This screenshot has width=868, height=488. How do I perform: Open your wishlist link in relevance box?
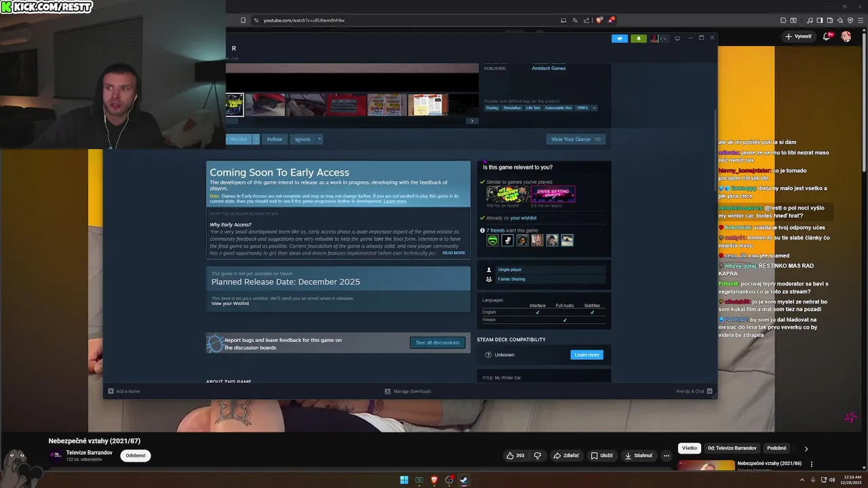524,218
